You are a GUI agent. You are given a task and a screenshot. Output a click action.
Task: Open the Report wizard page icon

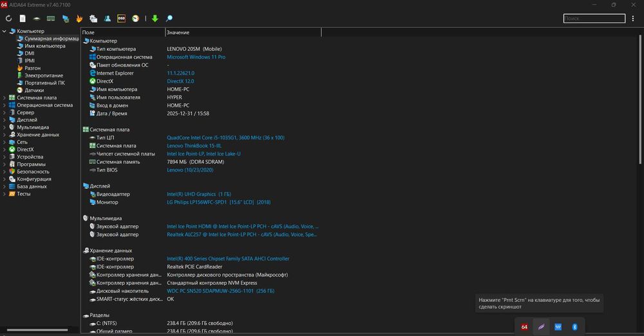[x=23, y=19]
